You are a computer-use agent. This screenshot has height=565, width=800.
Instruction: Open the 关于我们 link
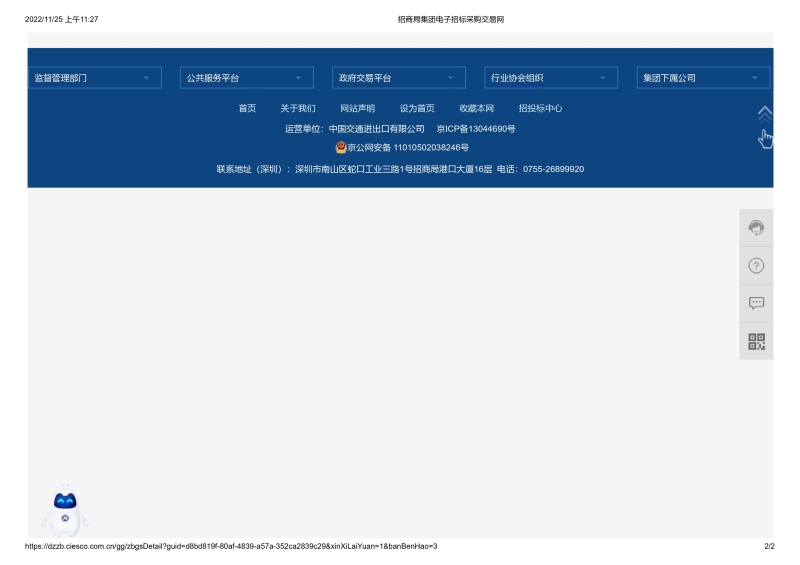(298, 108)
